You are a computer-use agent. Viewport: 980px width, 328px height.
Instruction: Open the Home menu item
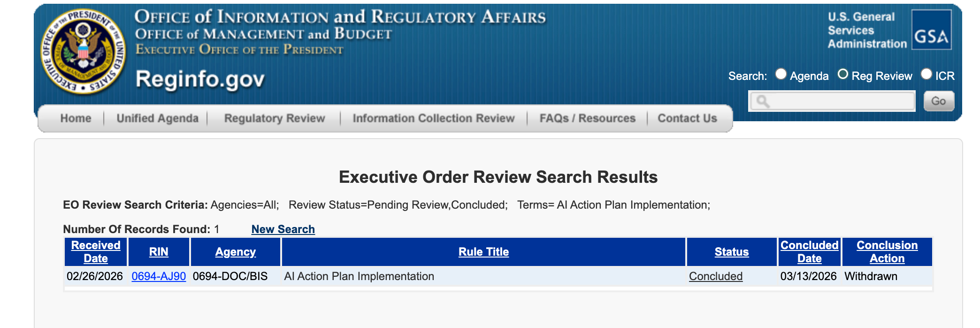click(76, 118)
